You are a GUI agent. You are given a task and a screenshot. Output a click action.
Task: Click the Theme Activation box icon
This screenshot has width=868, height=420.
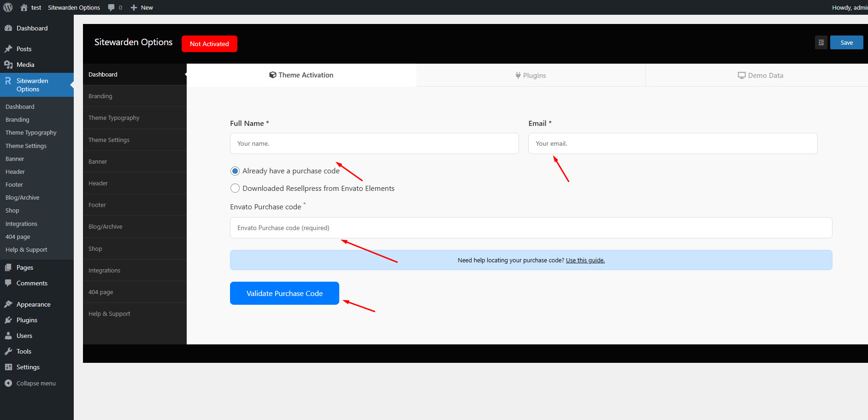coord(273,75)
